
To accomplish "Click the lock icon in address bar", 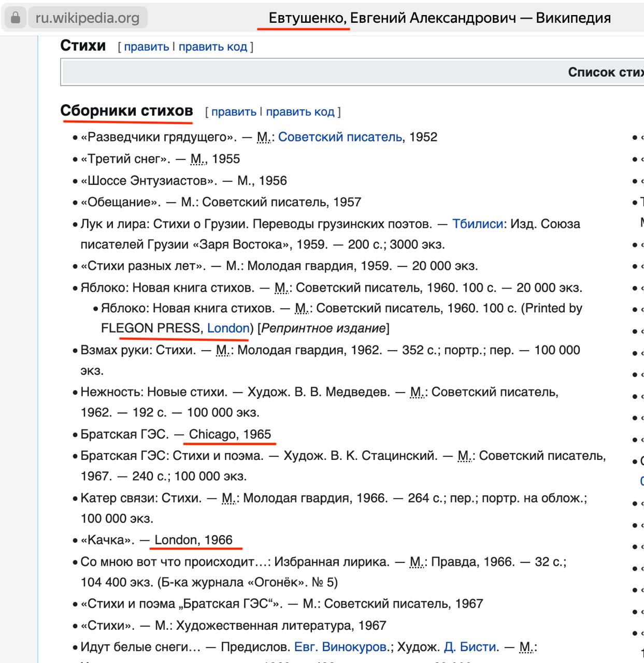I will click(16, 18).
